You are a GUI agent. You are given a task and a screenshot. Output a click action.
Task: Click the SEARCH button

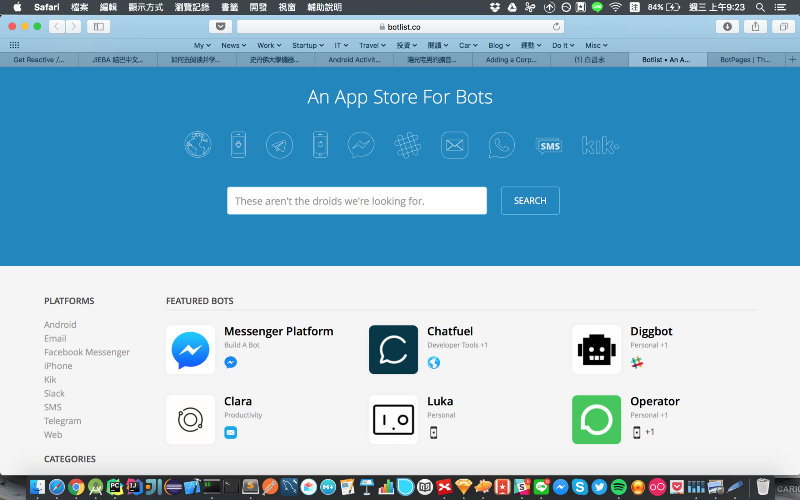click(x=530, y=201)
